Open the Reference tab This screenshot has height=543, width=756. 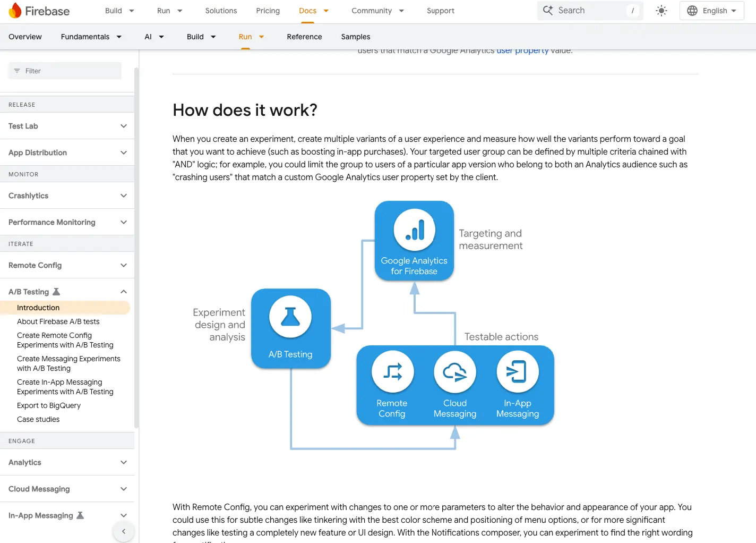304,37
